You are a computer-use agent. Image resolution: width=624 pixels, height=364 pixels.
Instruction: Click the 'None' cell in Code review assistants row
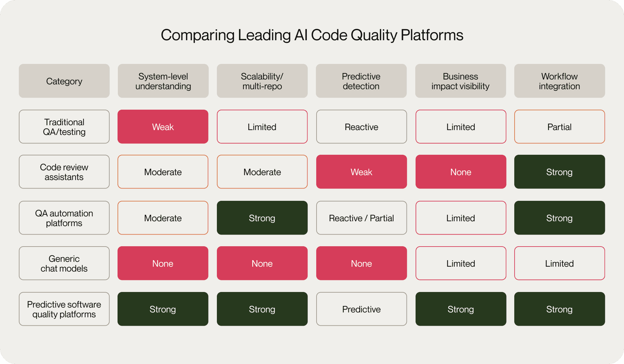pos(461,172)
